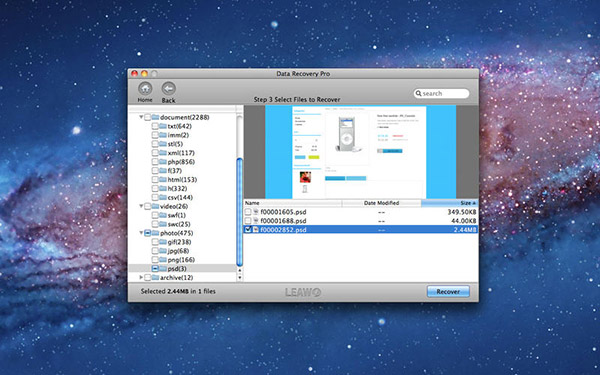Collapse the photo category tree
The height and width of the screenshot is (375, 600).
(141, 233)
